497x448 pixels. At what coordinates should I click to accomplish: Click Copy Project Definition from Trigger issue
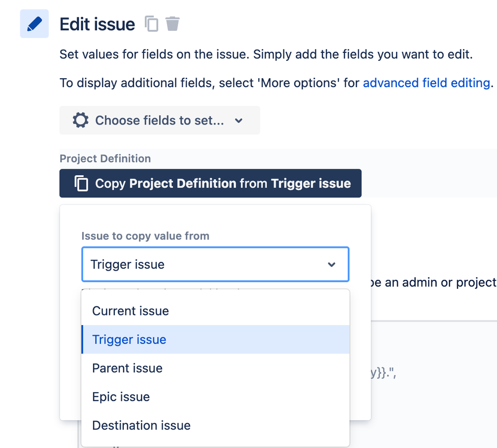pos(210,183)
